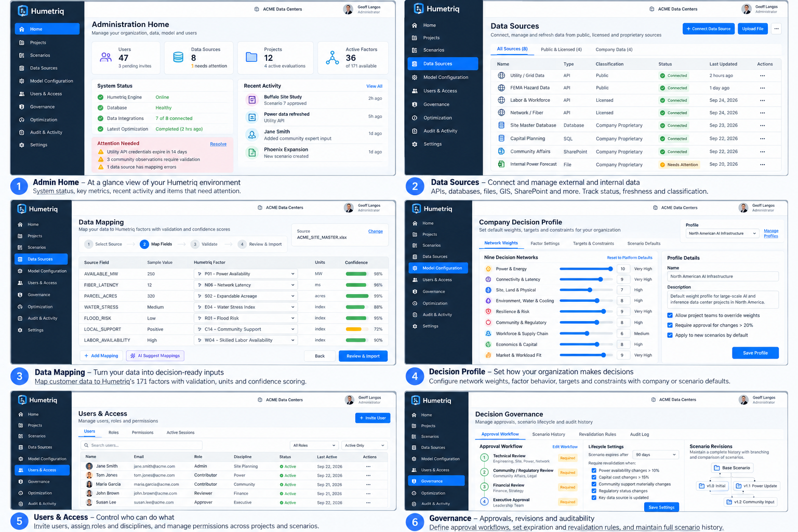The width and height of the screenshot is (798, 532).
Task: Click AI Suggest Mappings button
Action: [x=155, y=356]
